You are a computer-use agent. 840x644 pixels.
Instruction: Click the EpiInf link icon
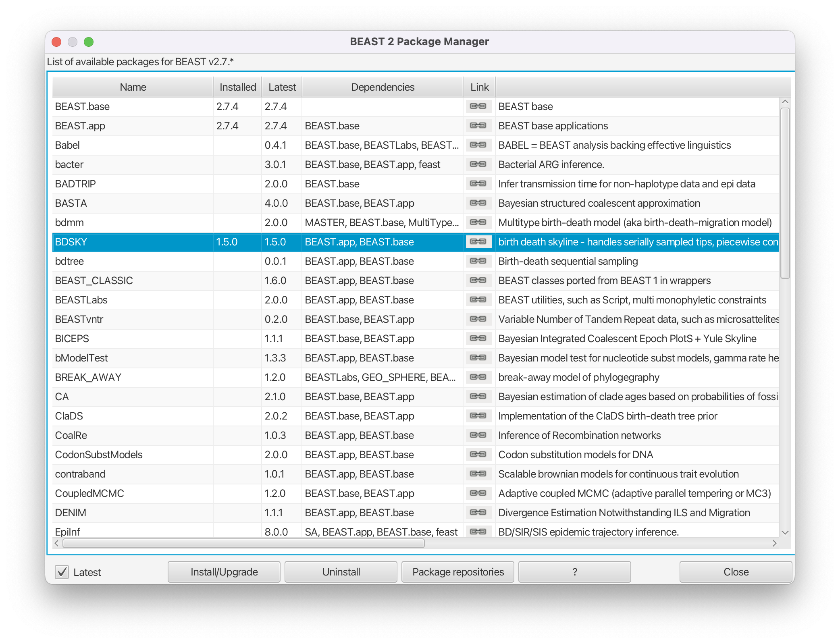pos(478,531)
